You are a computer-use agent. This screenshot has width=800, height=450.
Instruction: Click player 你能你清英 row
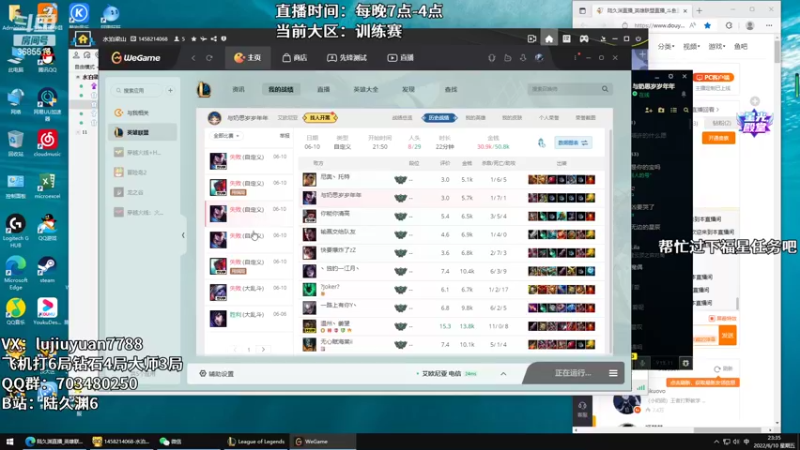point(452,216)
